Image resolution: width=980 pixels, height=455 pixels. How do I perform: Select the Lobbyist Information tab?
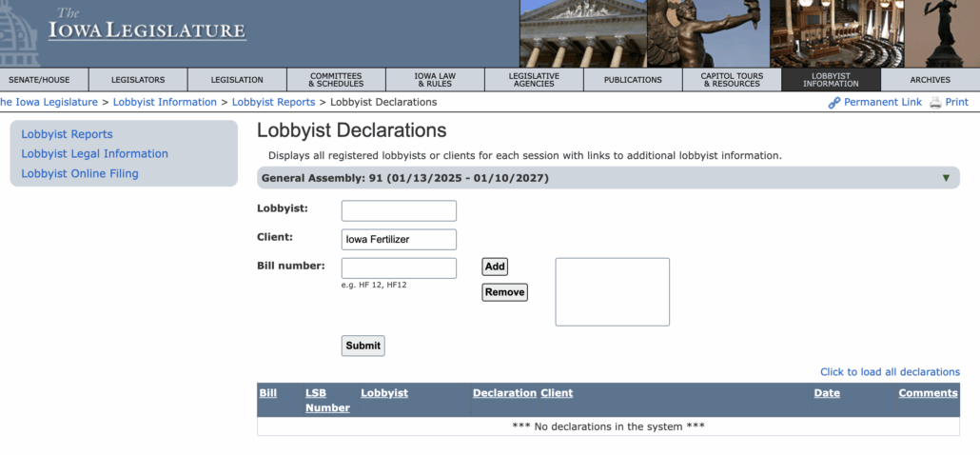point(831,80)
